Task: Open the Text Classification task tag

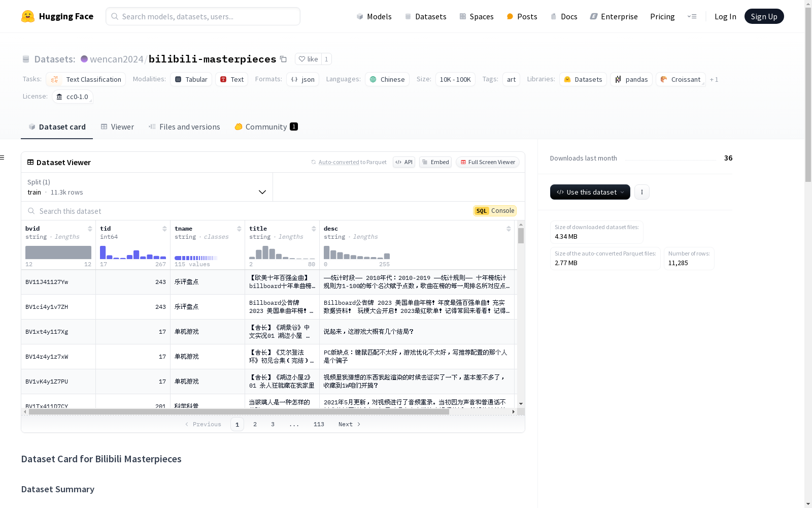Action: pos(86,79)
